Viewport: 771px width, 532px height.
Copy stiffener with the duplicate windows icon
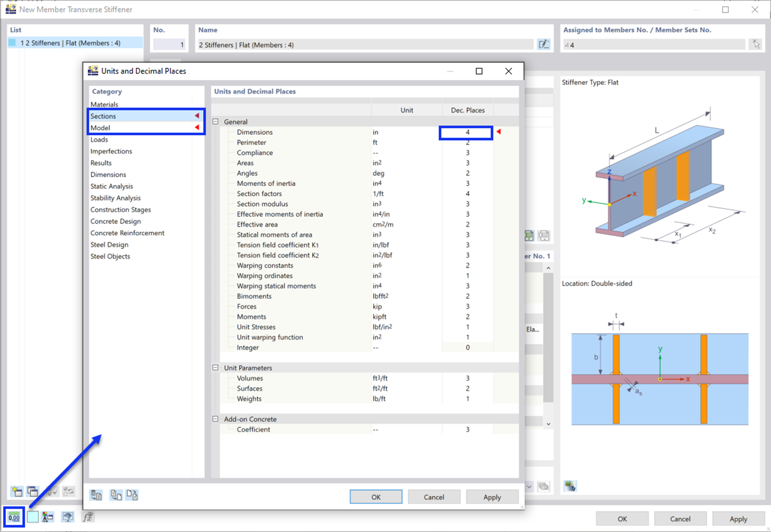pos(33,492)
